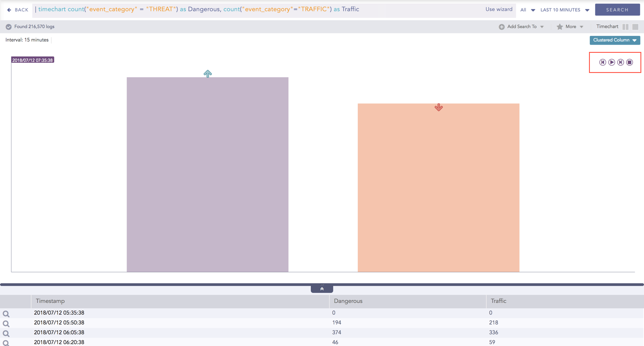This screenshot has height=346, width=644.
Task: Click the skip-to-next playback icon
Action: 620,62
